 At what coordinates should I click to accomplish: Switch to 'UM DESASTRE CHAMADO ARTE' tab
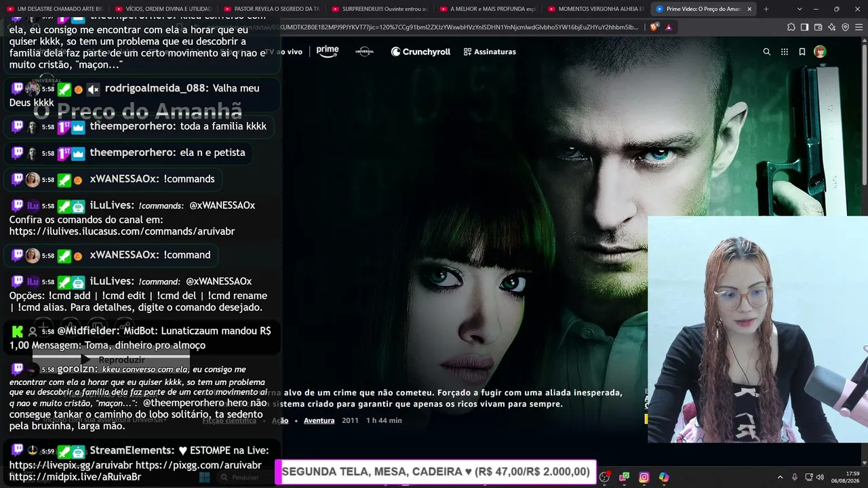[56, 9]
